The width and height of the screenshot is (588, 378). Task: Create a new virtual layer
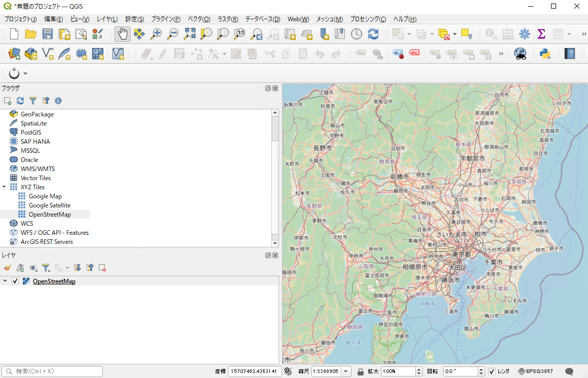[x=117, y=54]
